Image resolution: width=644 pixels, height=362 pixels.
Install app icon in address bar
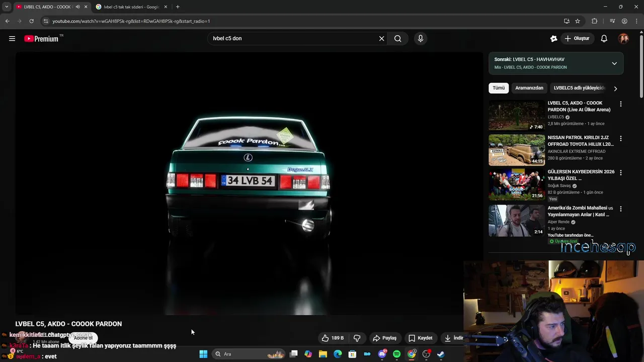pyautogui.click(x=567, y=21)
